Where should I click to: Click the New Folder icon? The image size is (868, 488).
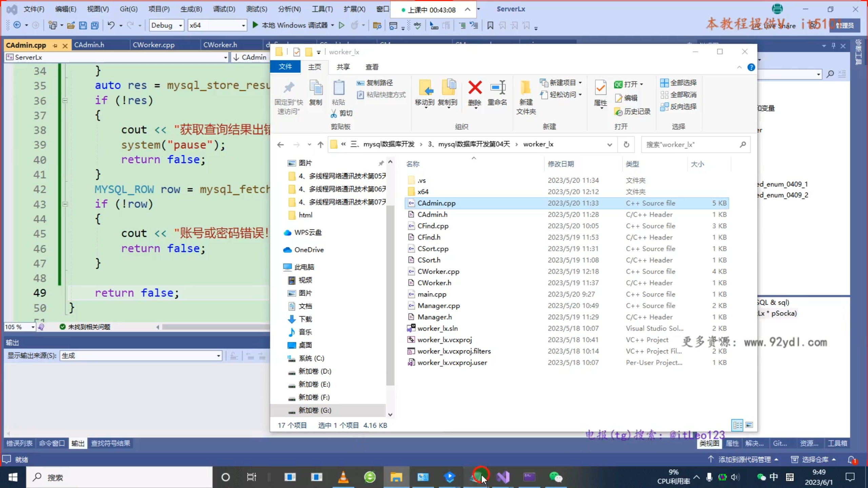coord(526,89)
